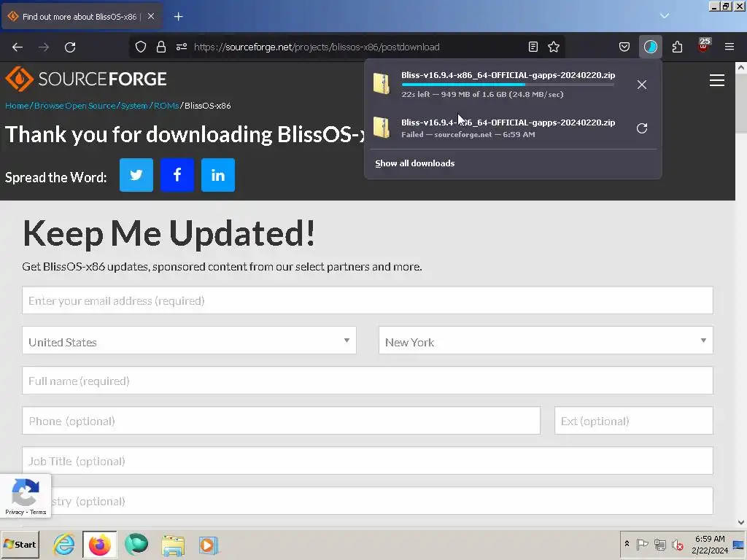Select the failed Bliss-v16.9.4 download entry
Image resolution: width=747 pixels, height=560 pixels.
point(495,128)
